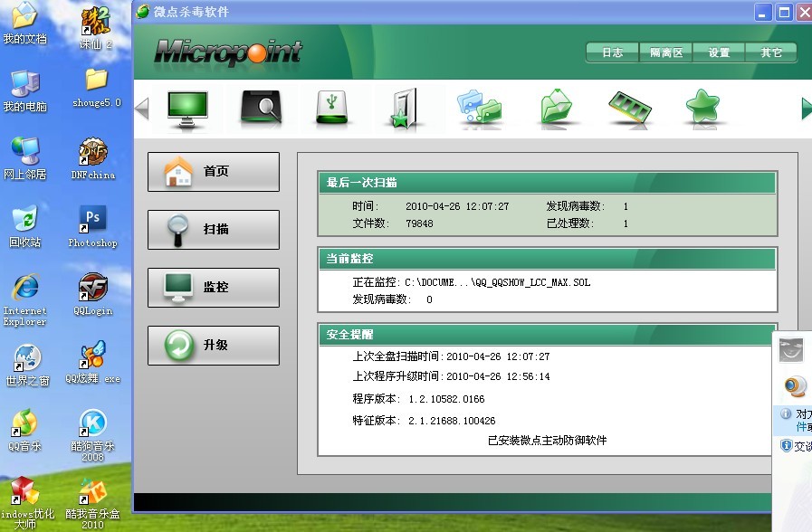
Task: Open the 设置 tab
Action: click(x=719, y=52)
